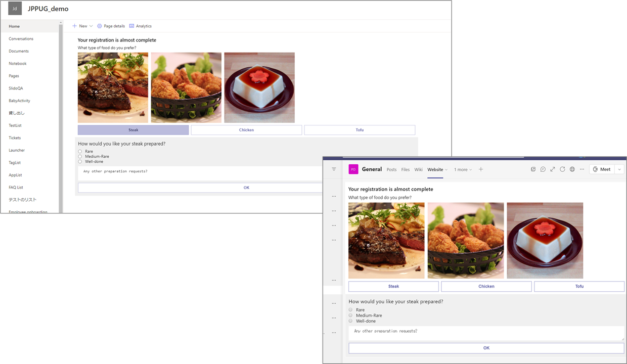Click the steak photo in Teams window

[x=386, y=241]
